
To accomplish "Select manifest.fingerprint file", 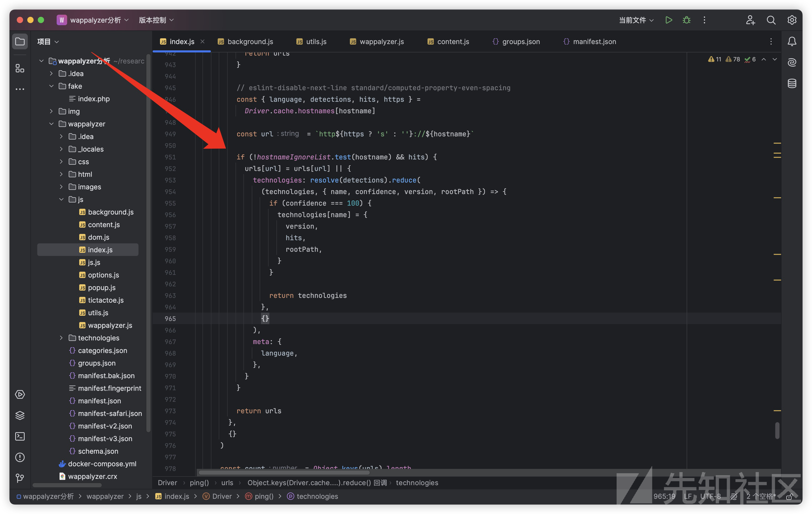I will (x=105, y=388).
